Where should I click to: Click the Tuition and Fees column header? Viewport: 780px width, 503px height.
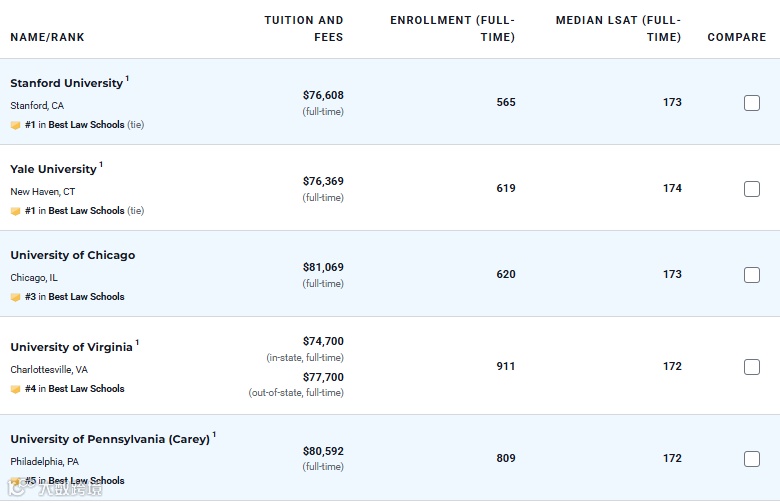[x=303, y=28]
